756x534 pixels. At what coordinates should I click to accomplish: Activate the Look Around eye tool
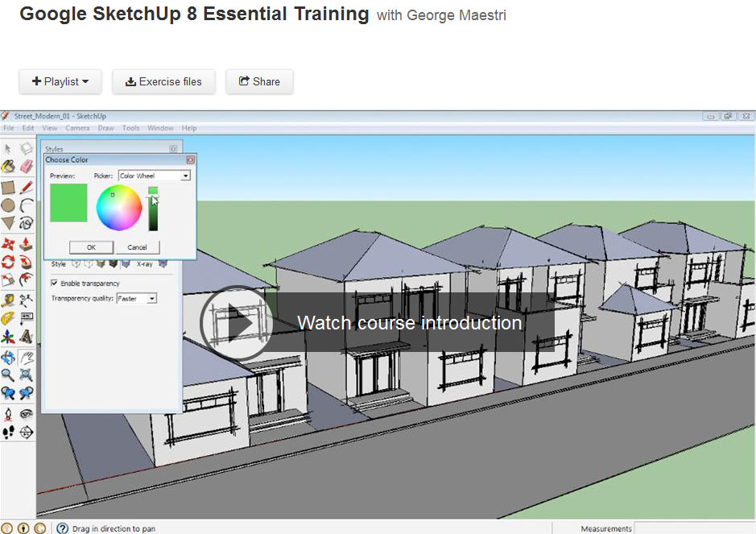[x=26, y=414]
